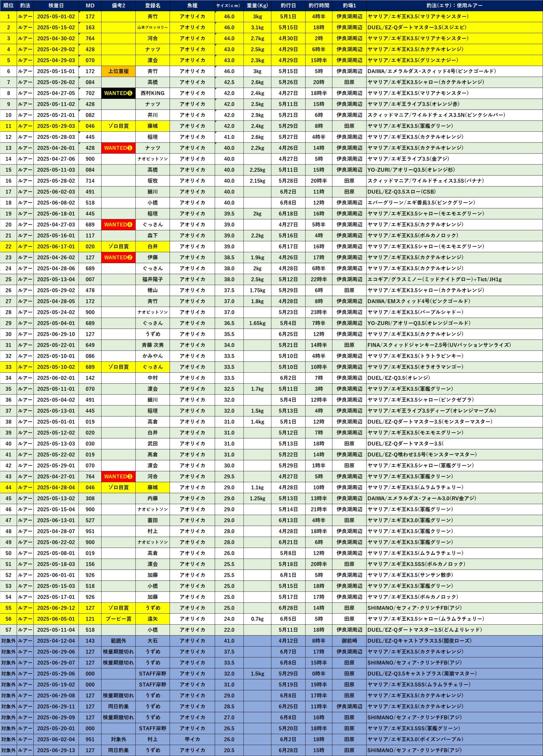Select the name 井川
Screen dimensions: 543x756
tap(153, 115)
